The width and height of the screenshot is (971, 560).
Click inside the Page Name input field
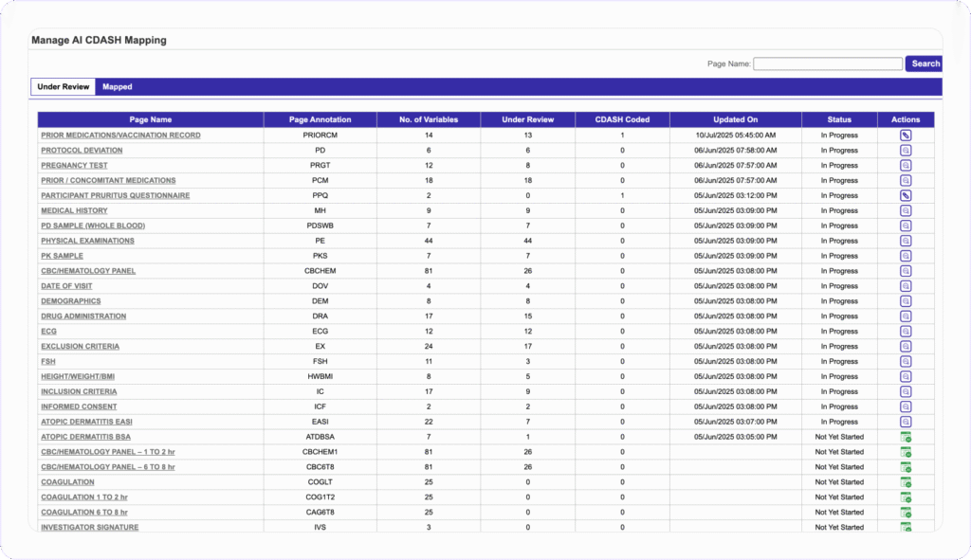pos(828,63)
